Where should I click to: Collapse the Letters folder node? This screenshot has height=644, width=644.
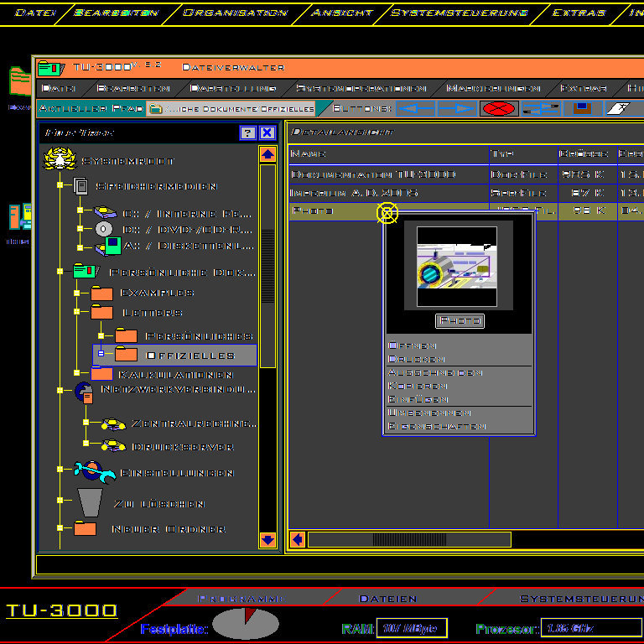pos(76,312)
